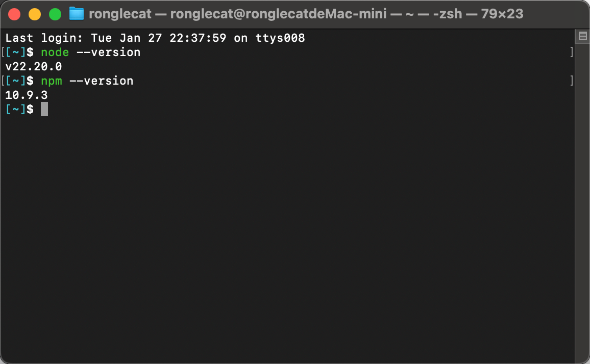The height and width of the screenshot is (364, 590).
Task: Click the left bracket mark before node prompt
Action: tap(3, 53)
